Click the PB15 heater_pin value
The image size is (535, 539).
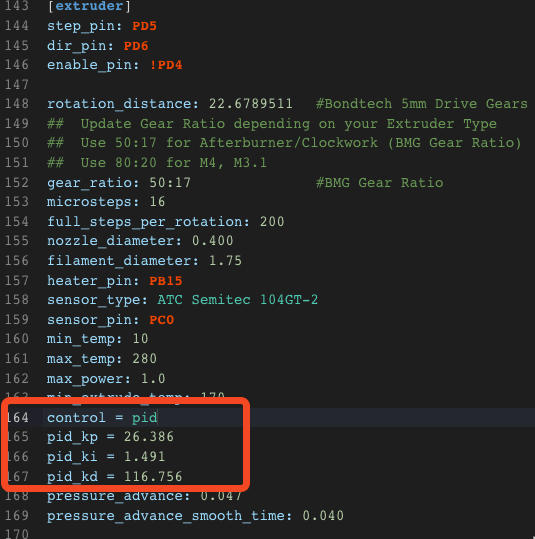(166, 281)
